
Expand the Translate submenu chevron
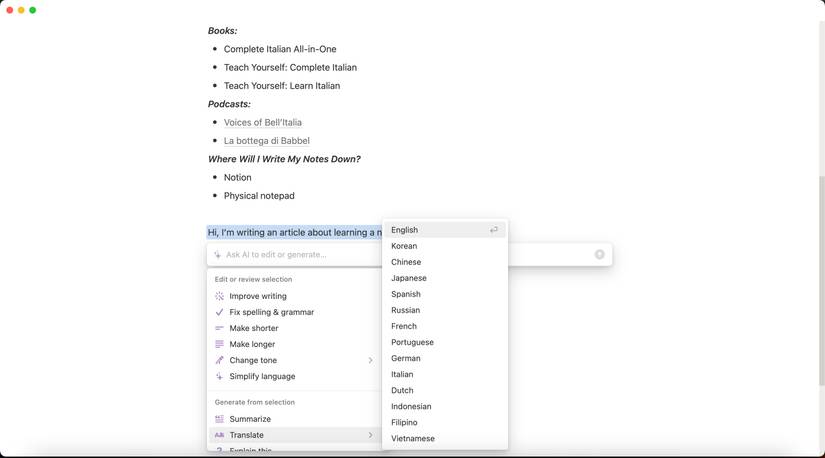coord(370,435)
